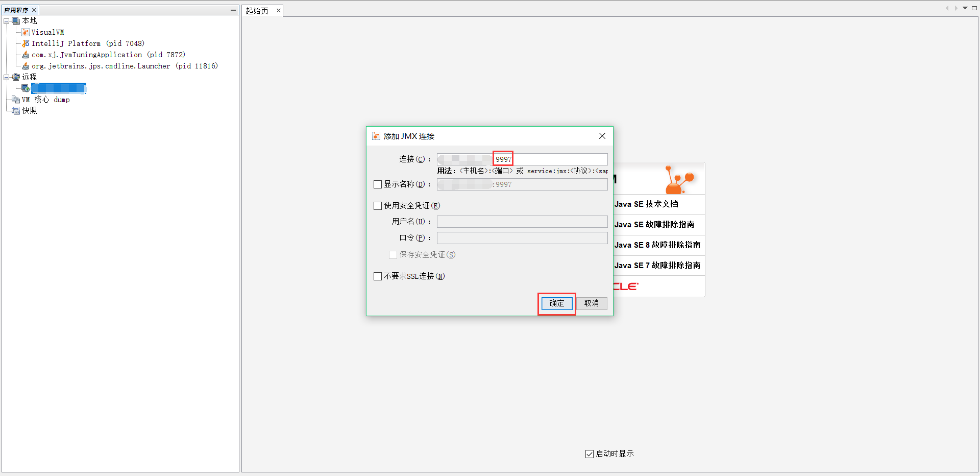Select the 应用程序 panel tab
The image size is (980, 476).
pyautogui.click(x=17, y=9)
